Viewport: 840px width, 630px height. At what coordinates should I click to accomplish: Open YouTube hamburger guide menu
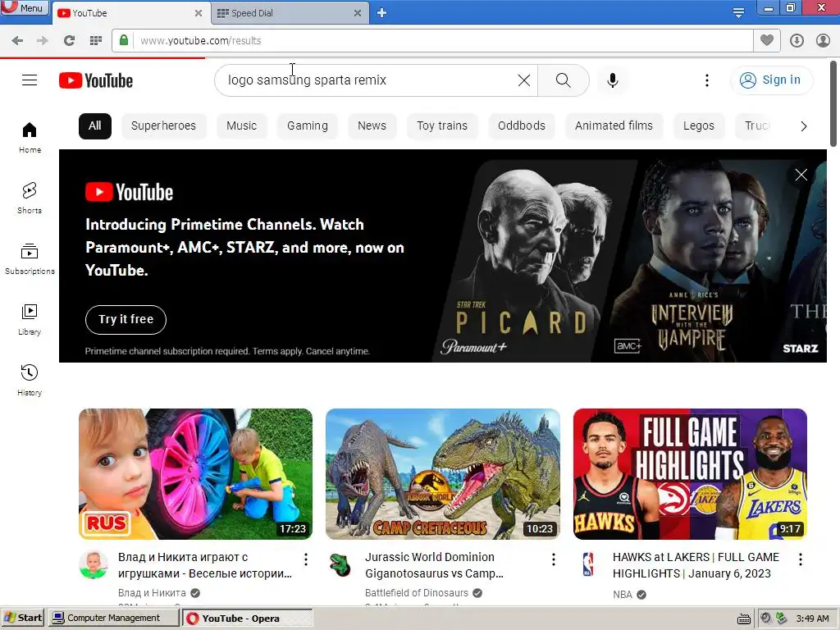click(30, 80)
